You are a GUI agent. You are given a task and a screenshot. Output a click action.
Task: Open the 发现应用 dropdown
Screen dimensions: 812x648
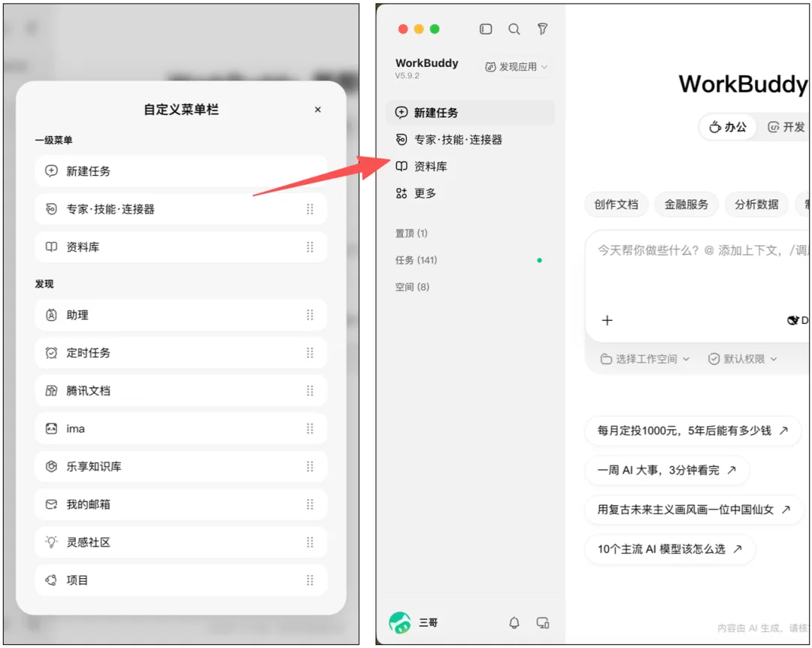point(516,67)
